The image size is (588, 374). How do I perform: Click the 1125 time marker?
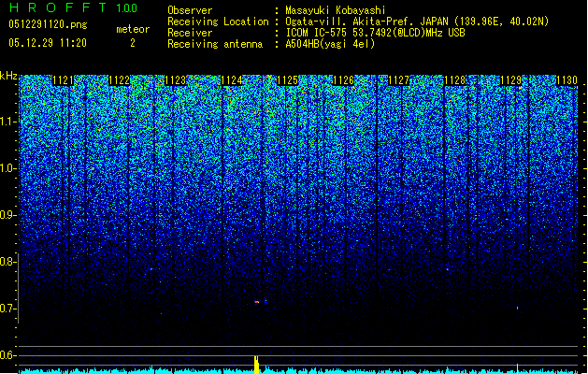click(x=287, y=80)
